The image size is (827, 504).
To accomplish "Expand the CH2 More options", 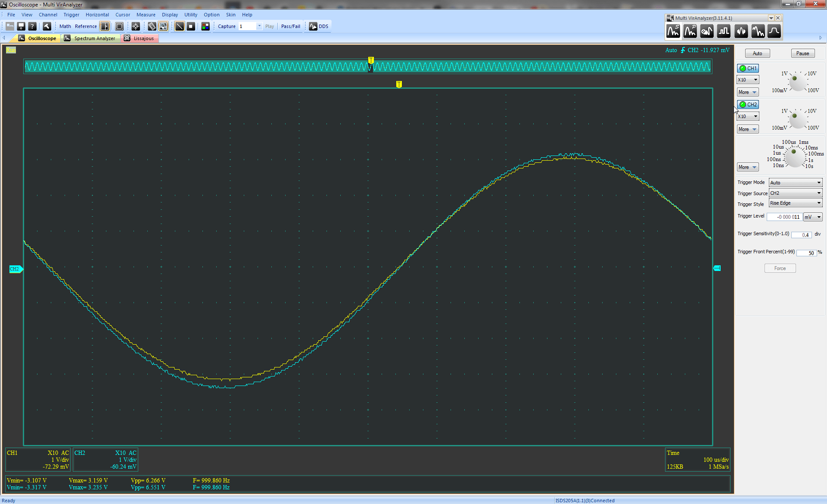I will (748, 129).
